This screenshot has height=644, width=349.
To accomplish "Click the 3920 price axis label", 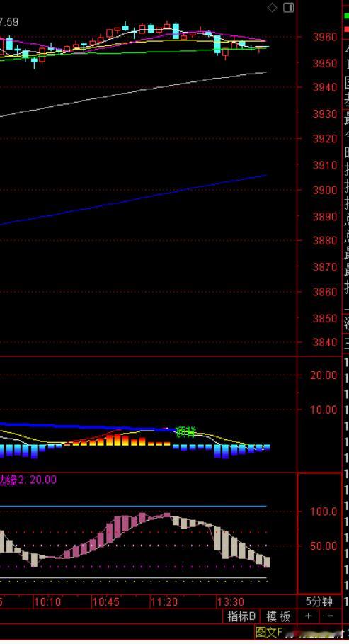I will [x=324, y=138].
